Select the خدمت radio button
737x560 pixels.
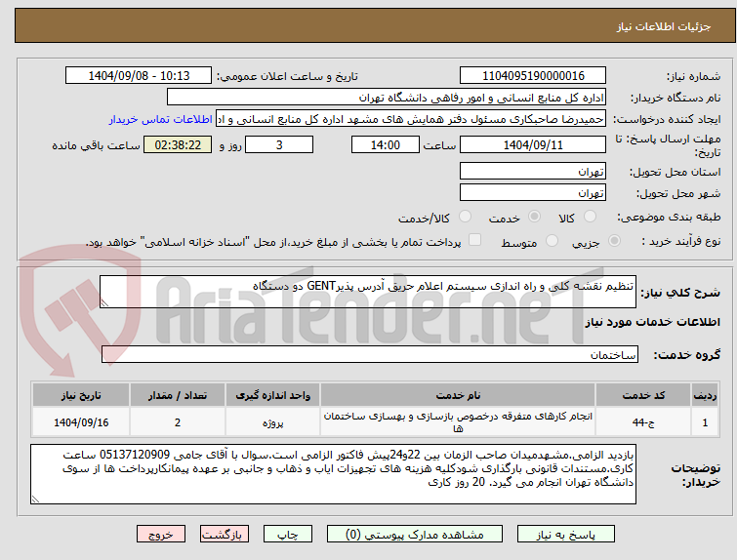[x=534, y=217]
